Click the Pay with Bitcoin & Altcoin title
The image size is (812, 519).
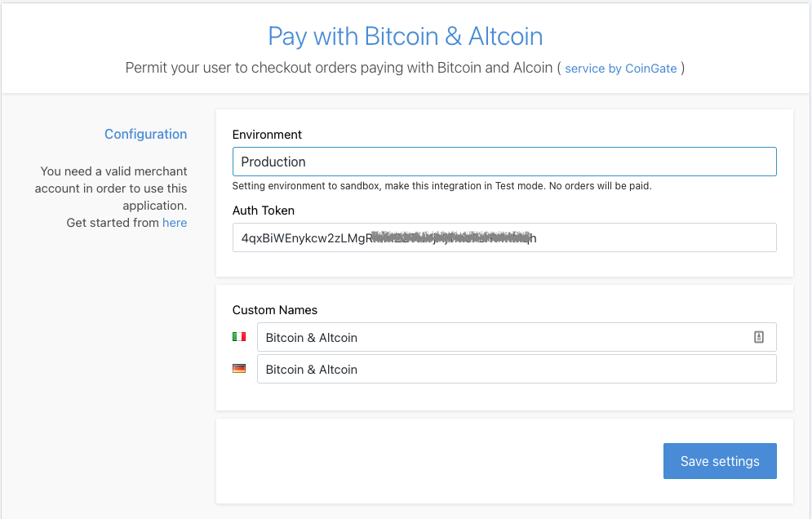tap(406, 37)
